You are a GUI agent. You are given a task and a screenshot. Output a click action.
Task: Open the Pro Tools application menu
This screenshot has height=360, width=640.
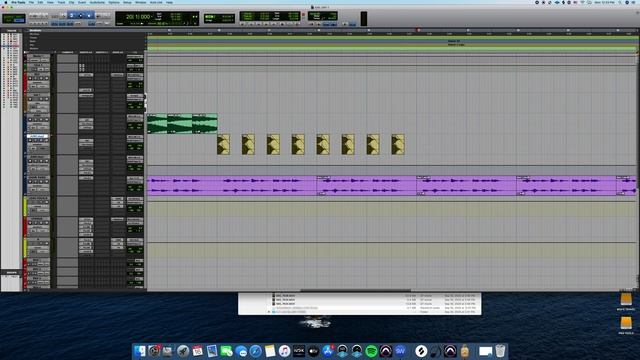click(x=18, y=2)
